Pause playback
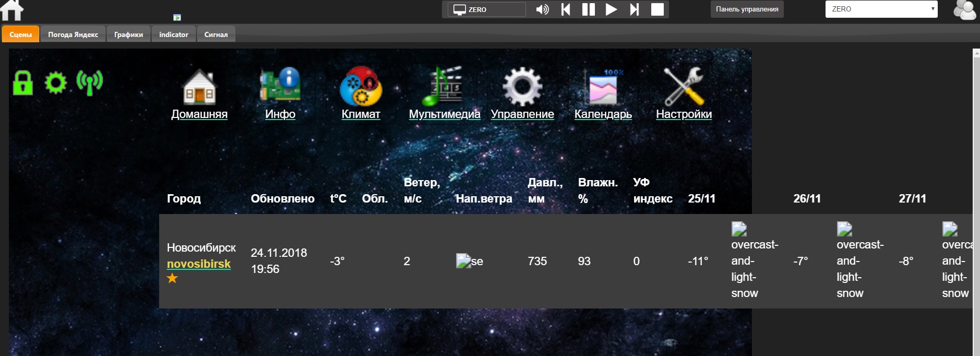The image size is (980, 356). click(x=589, y=9)
